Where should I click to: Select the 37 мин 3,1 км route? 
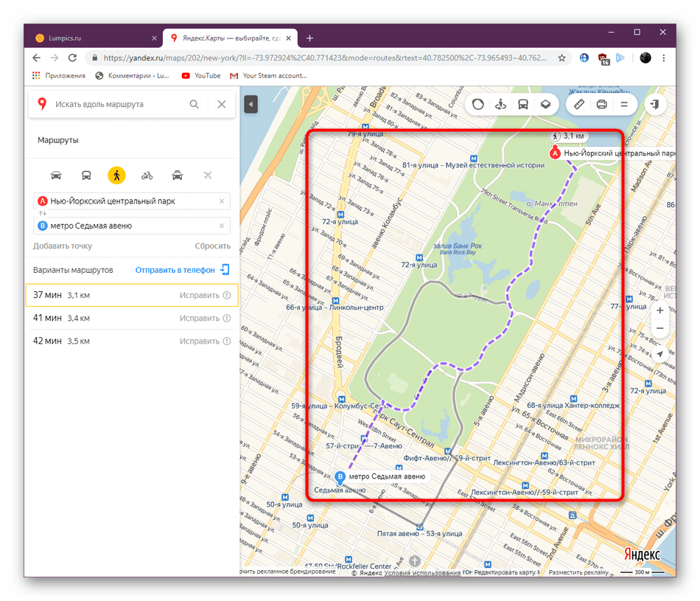coord(132,295)
